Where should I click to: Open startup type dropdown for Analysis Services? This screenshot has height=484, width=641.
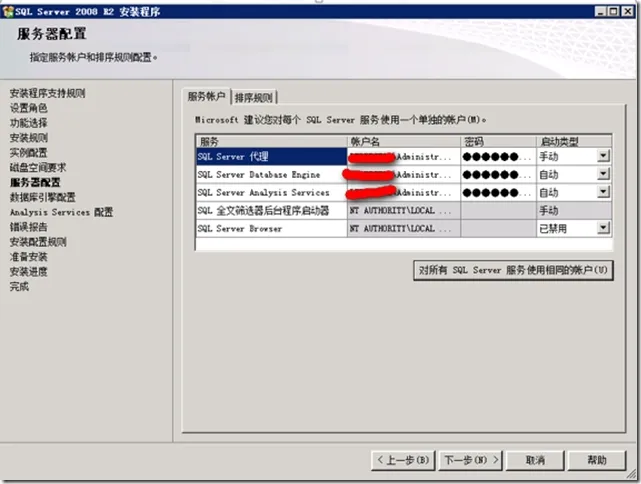(x=603, y=192)
